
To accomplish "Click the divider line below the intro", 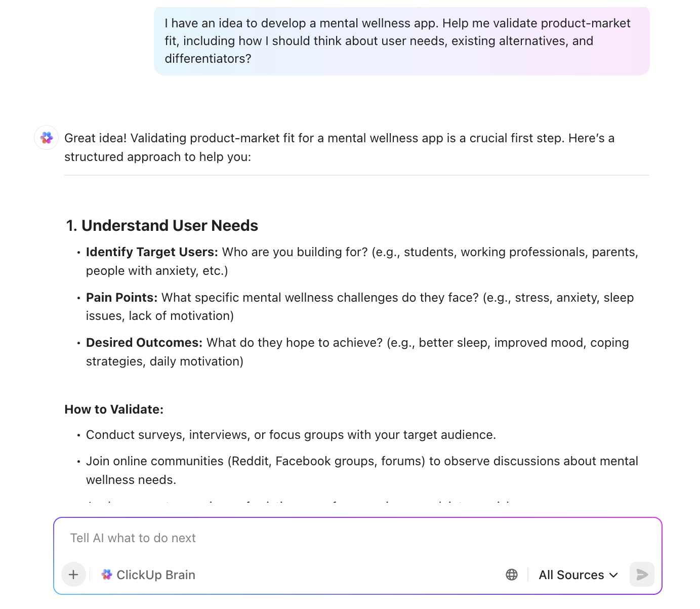I will coord(356,175).
